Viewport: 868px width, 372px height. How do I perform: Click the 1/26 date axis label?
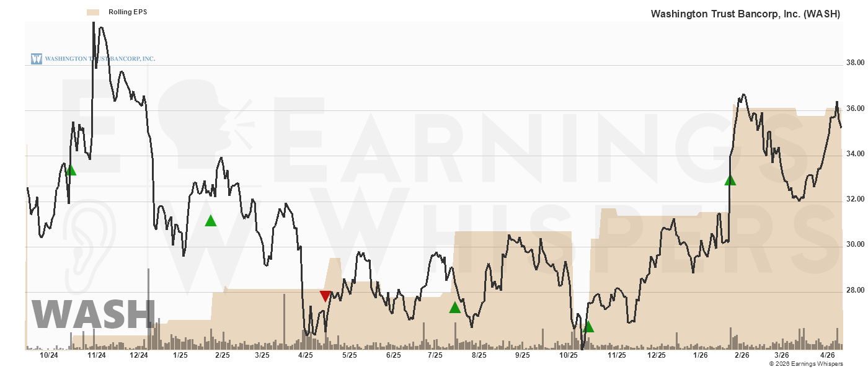pos(701,355)
